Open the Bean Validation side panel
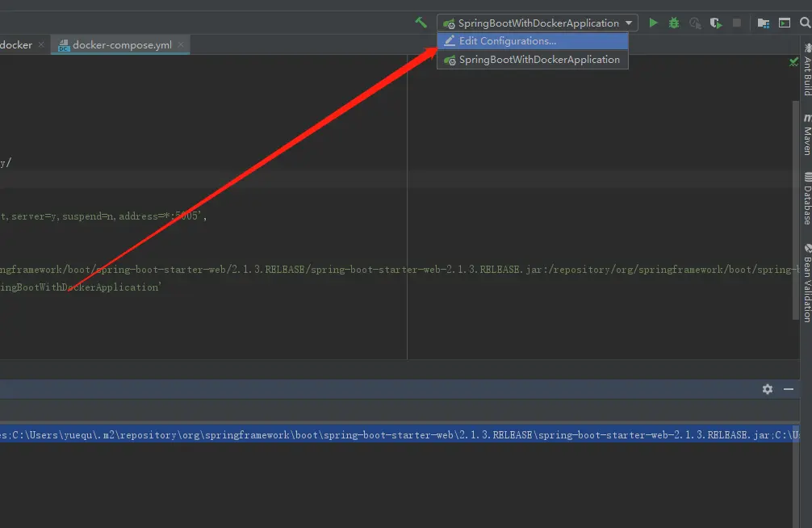Image resolution: width=812 pixels, height=528 pixels. coord(807,283)
